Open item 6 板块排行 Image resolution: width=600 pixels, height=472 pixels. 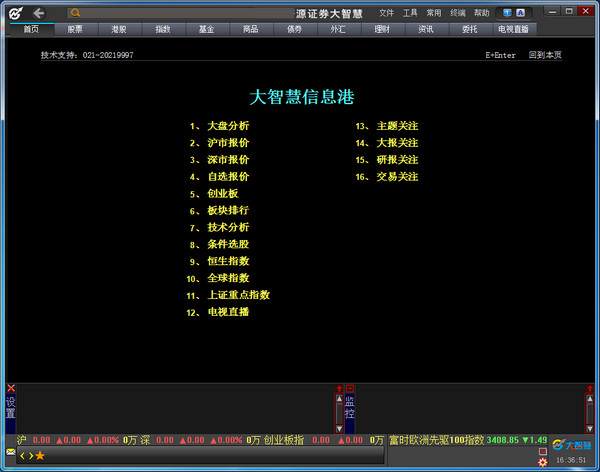pyautogui.click(x=228, y=210)
